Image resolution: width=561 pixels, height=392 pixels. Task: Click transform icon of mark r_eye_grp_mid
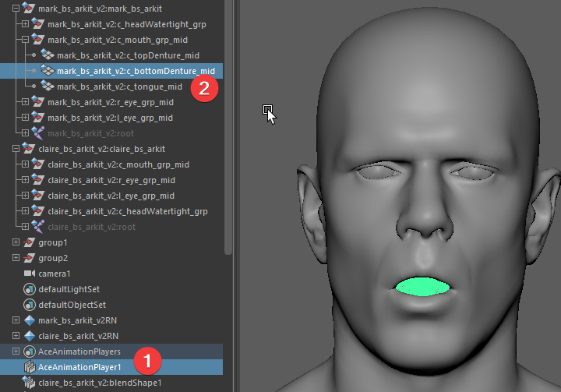[38, 101]
